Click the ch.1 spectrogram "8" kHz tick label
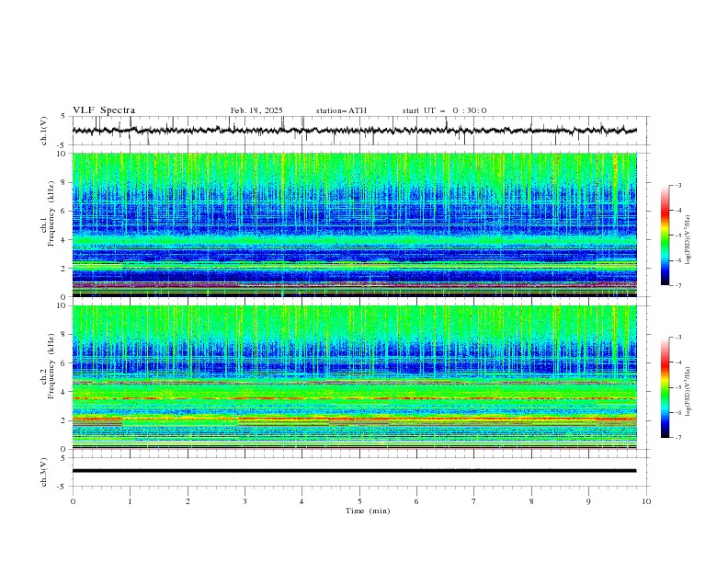The image size is (728, 563). tap(65, 182)
